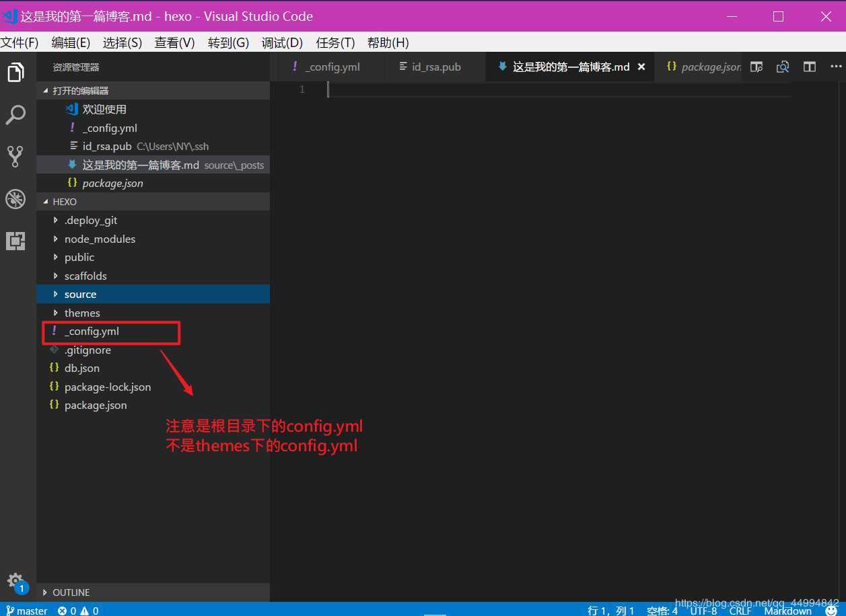Expand the source folder
The height and width of the screenshot is (616, 846).
click(x=153, y=294)
